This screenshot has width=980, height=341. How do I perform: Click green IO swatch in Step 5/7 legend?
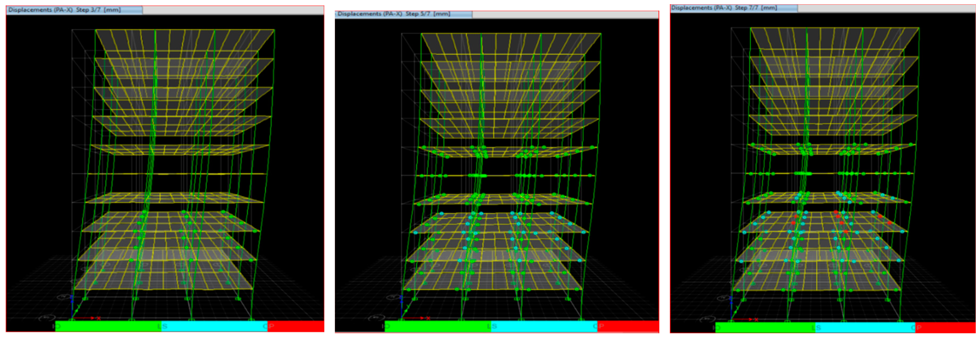tap(438, 326)
